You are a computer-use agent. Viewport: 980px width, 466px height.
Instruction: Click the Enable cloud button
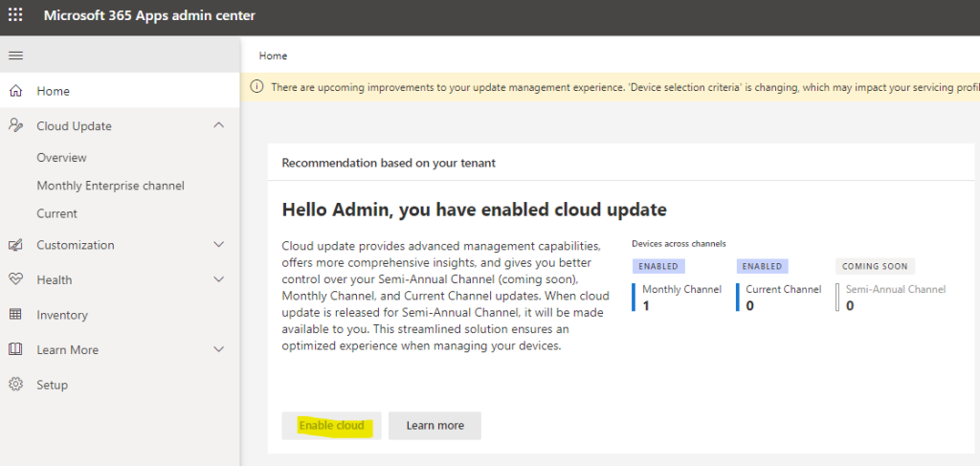pos(331,426)
